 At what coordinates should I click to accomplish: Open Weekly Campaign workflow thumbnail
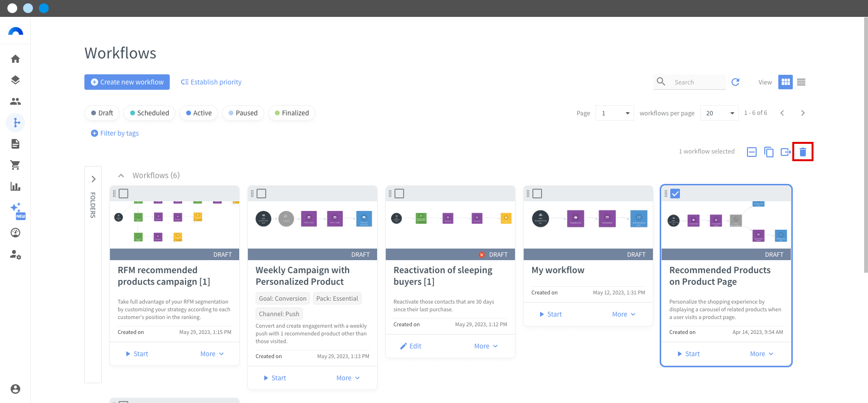pyautogui.click(x=312, y=225)
